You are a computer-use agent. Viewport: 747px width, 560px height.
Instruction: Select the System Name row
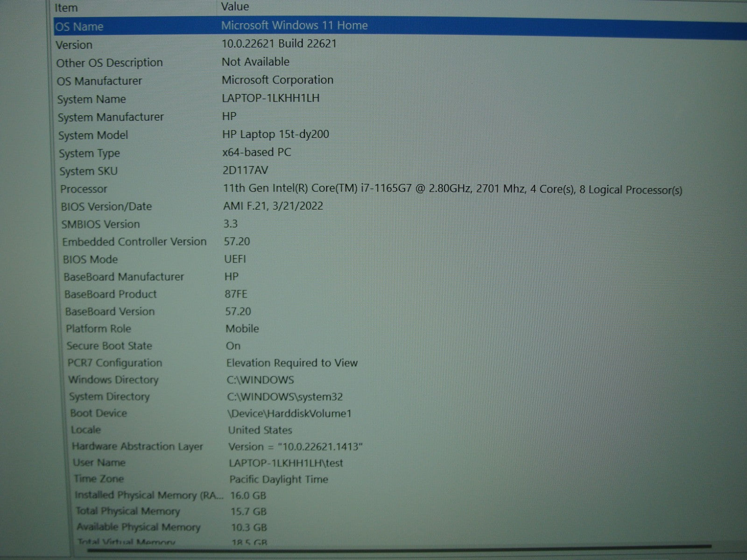tap(92, 99)
